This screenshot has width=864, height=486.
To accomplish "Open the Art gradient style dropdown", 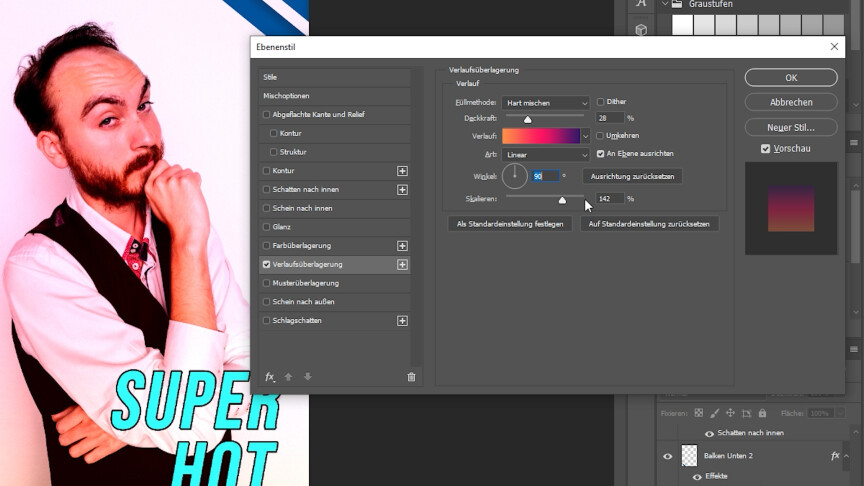I will [x=545, y=155].
